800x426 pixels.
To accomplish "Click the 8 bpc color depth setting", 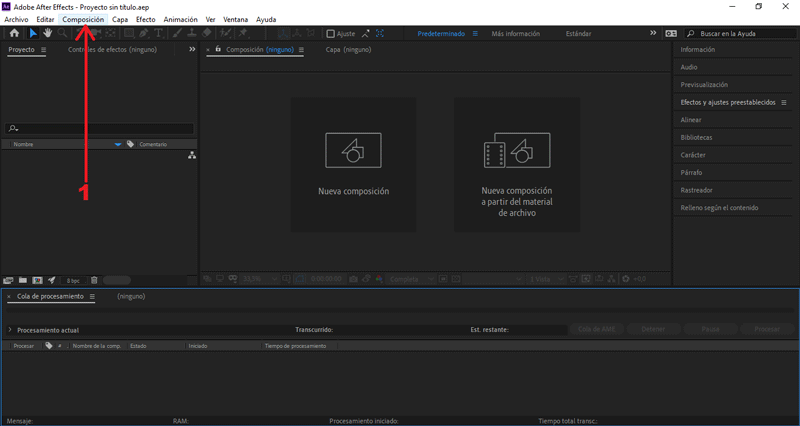I will tap(73, 281).
